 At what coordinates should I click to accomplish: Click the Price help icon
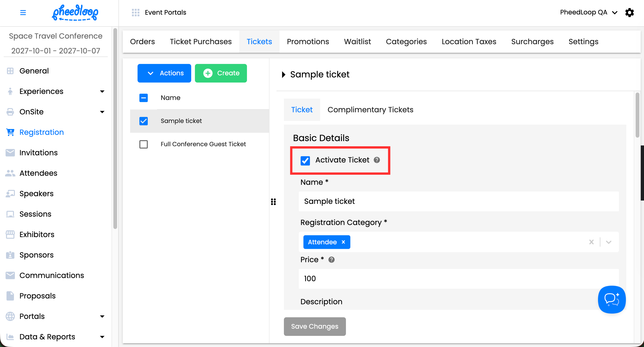pos(332,260)
